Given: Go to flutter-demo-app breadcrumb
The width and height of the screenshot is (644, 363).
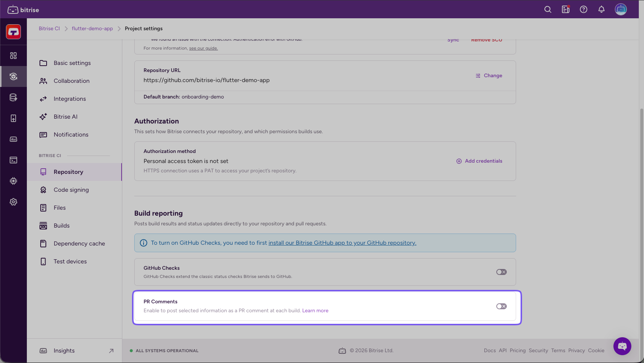Looking at the screenshot, I should (92, 29).
